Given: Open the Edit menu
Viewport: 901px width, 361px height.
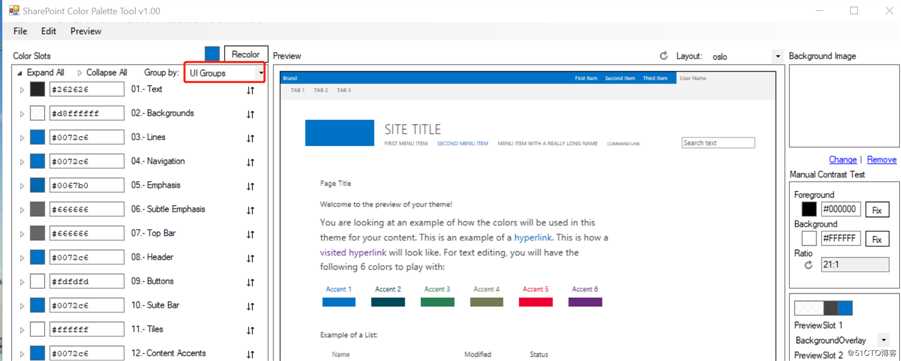Looking at the screenshot, I should 48,31.
